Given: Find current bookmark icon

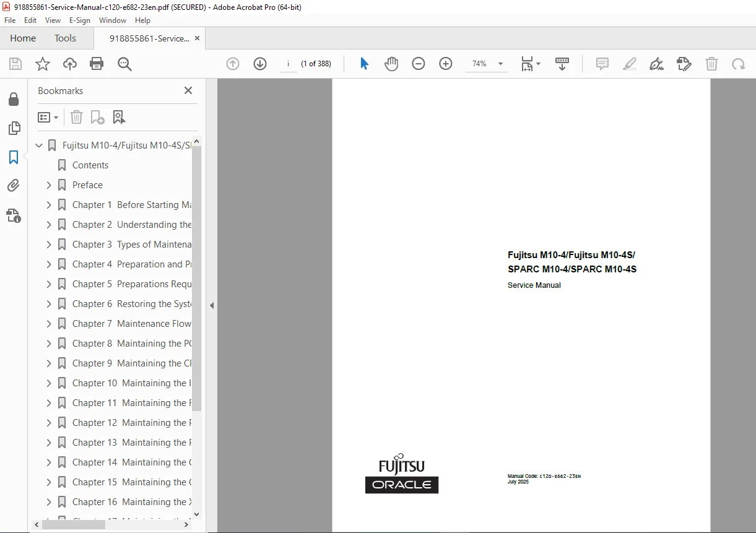Looking at the screenshot, I should pos(119,117).
